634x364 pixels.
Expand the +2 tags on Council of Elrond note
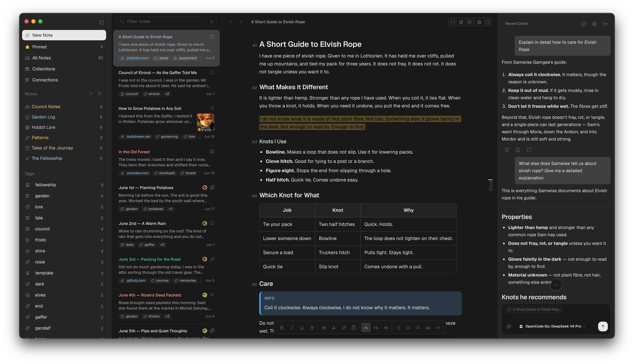click(167, 94)
